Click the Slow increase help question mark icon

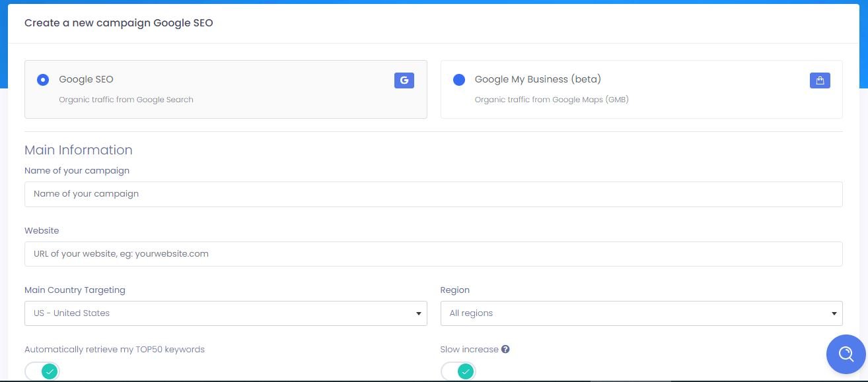point(505,349)
